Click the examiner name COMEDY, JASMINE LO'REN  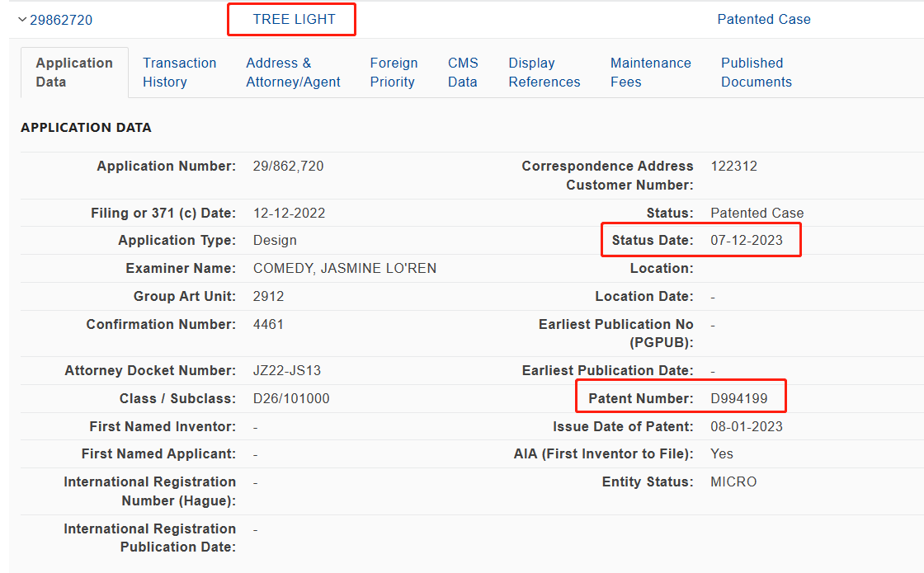click(x=345, y=269)
